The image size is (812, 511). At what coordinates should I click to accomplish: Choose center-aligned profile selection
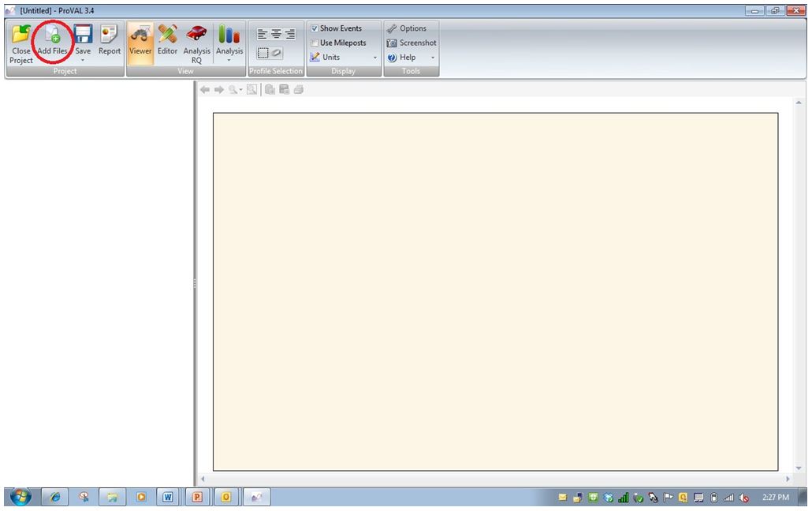[276, 34]
